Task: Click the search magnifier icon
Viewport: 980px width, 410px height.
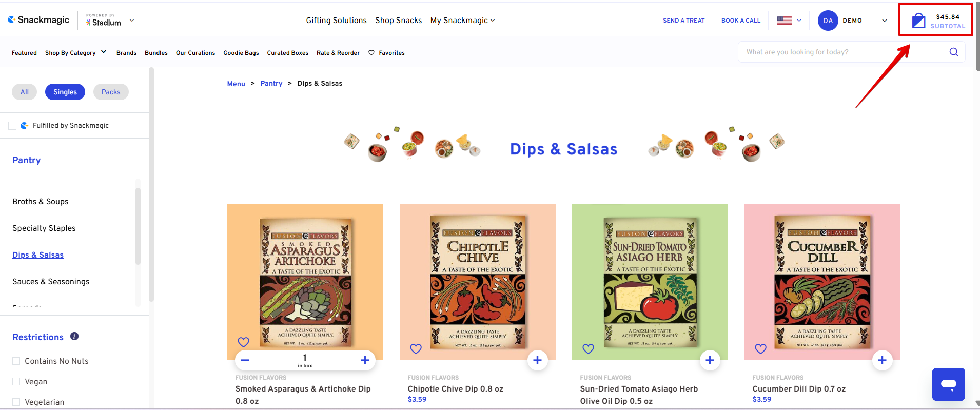Action: (953, 52)
